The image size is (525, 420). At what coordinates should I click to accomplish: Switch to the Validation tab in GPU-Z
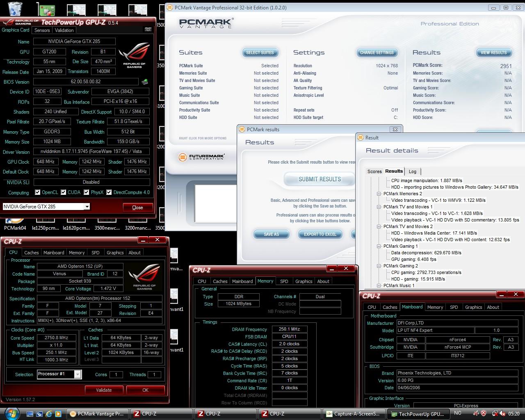pyautogui.click(x=64, y=30)
